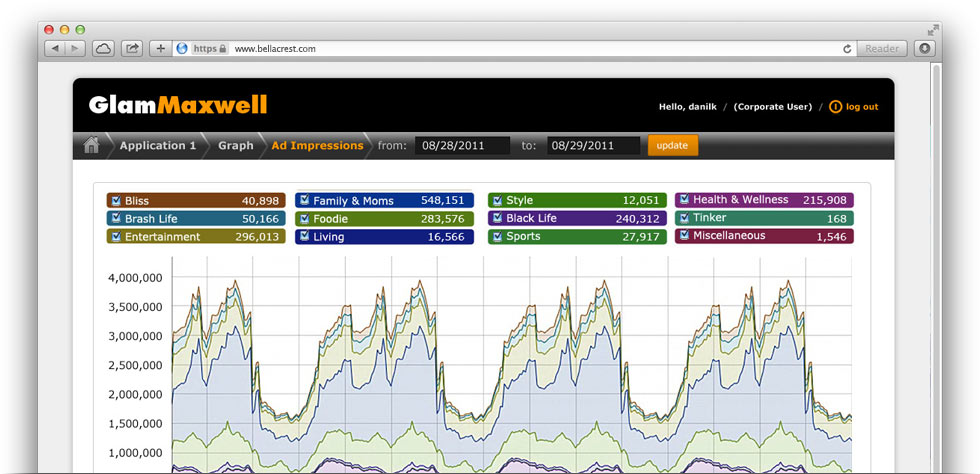Click the Foodie value 283,576
The width and height of the screenshot is (980, 474).
click(x=443, y=219)
